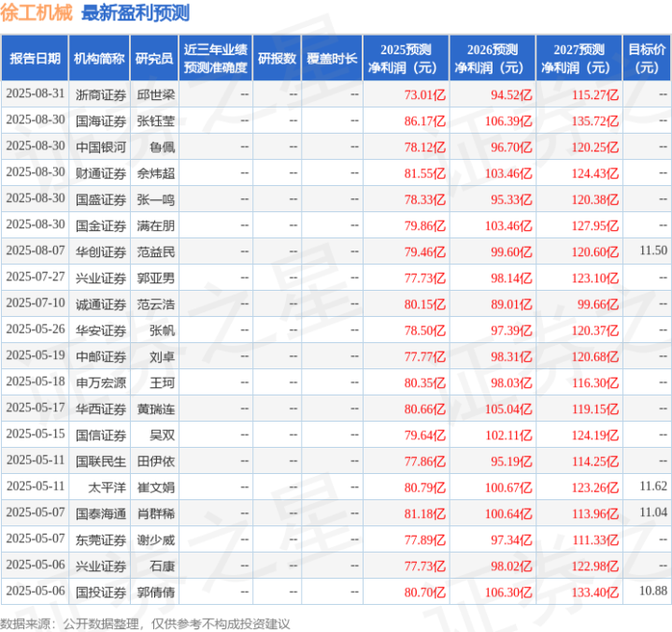Click the 105.04亿 forecast value
Screen dimensions: 672x632
[508, 409]
